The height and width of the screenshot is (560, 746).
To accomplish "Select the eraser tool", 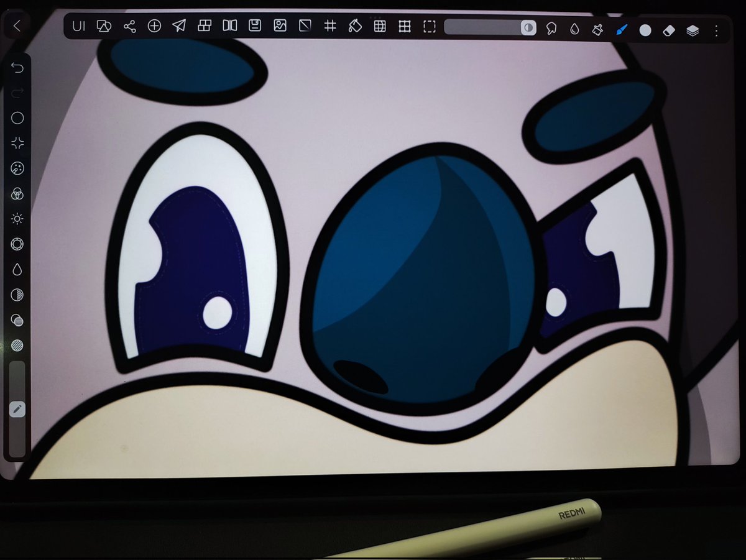I will point(669,30).
